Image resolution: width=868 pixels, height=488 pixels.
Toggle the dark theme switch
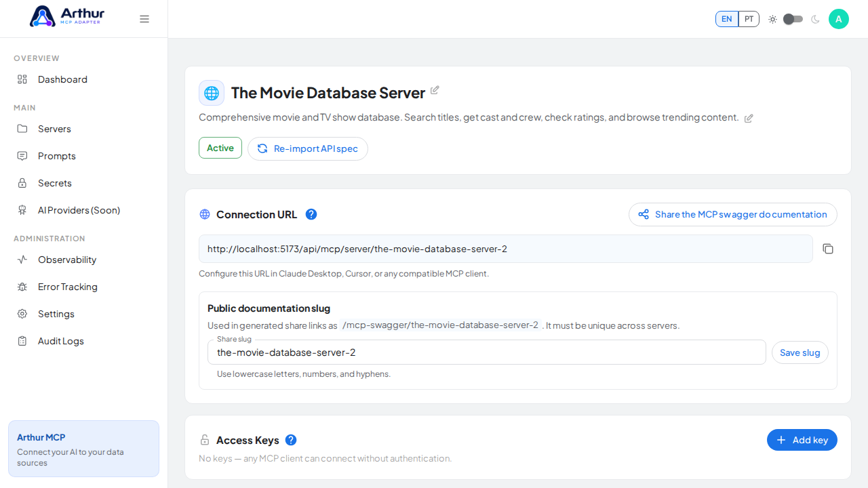pyautogui.click(x=793, y=19)
